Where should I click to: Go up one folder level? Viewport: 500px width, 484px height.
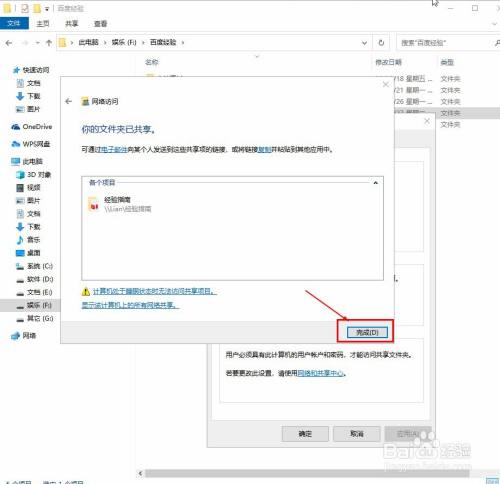click(49, 43)
